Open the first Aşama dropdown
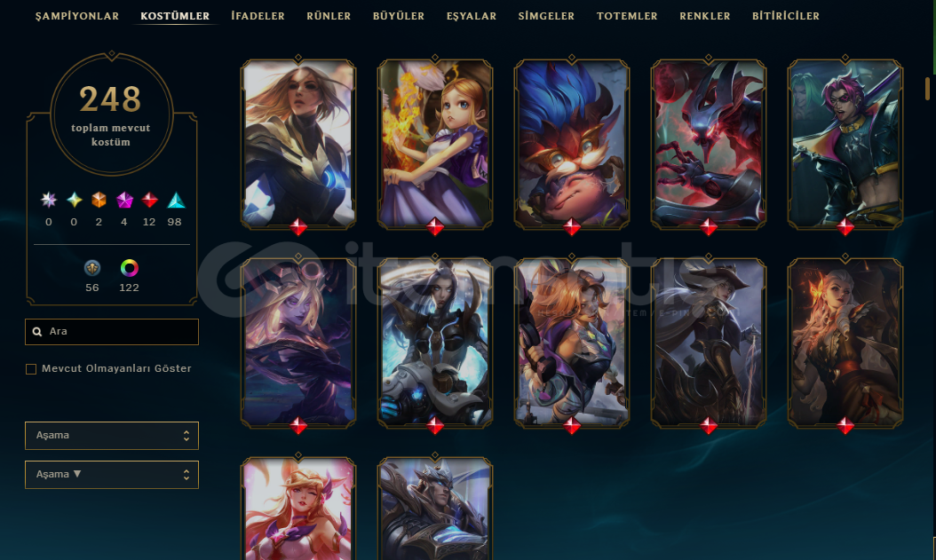 coord(112,436)
